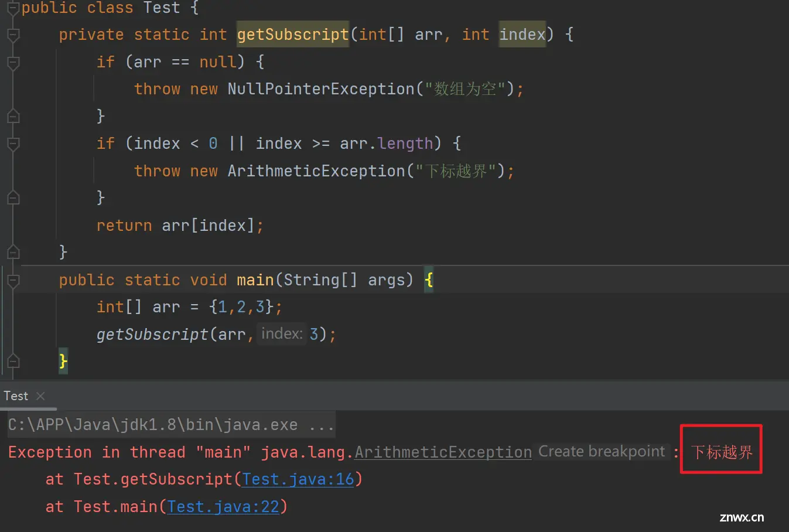Click the "数组为空" string literal
Viewport: 789px width, 532px height.
[466, 89]
